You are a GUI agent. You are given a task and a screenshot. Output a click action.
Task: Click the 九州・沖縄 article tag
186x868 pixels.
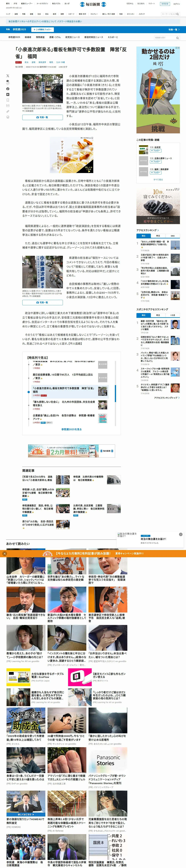point(60,62)
